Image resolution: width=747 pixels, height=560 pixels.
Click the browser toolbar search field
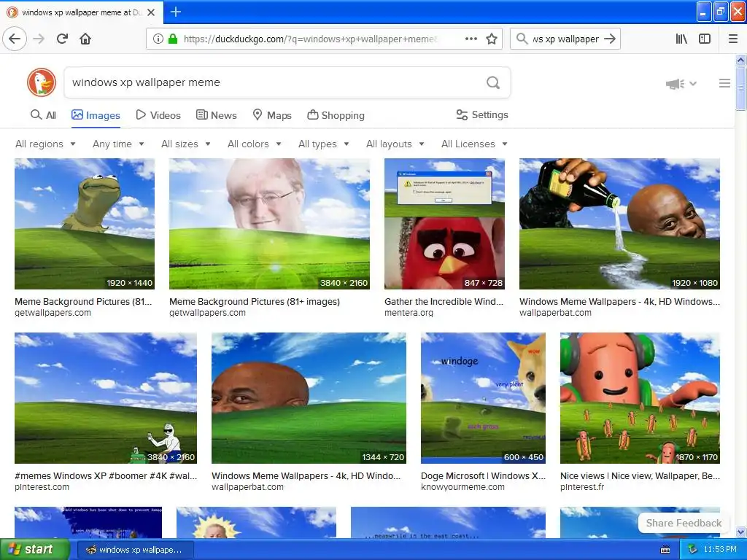[x=565, y=39]
